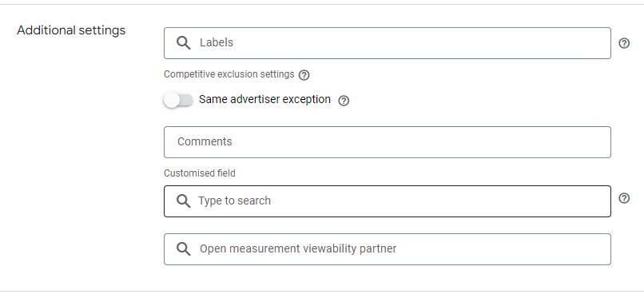Click the magnifier icon in Labels field
Viewport: 644px width, 294px height.
point(183,42)
